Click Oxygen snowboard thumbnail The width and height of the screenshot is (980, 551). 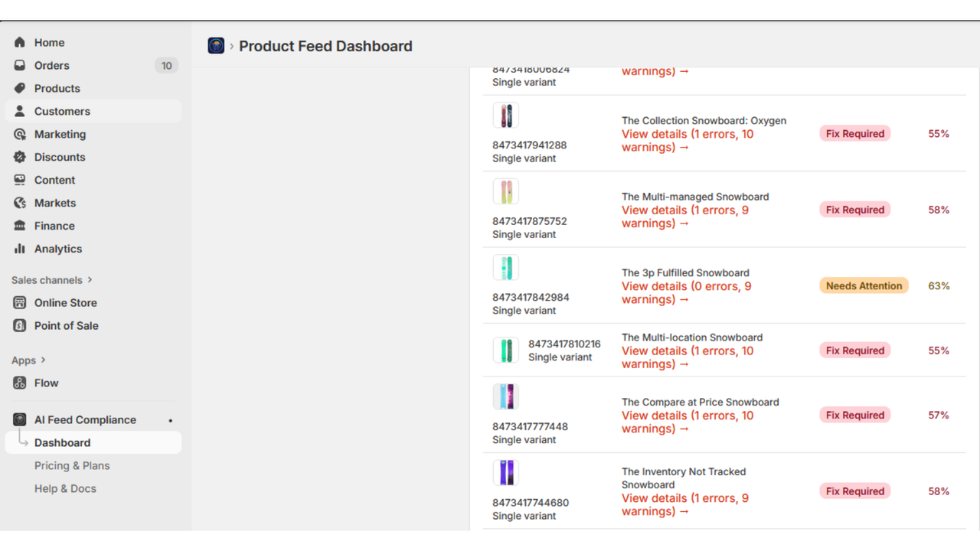(506, 116)
